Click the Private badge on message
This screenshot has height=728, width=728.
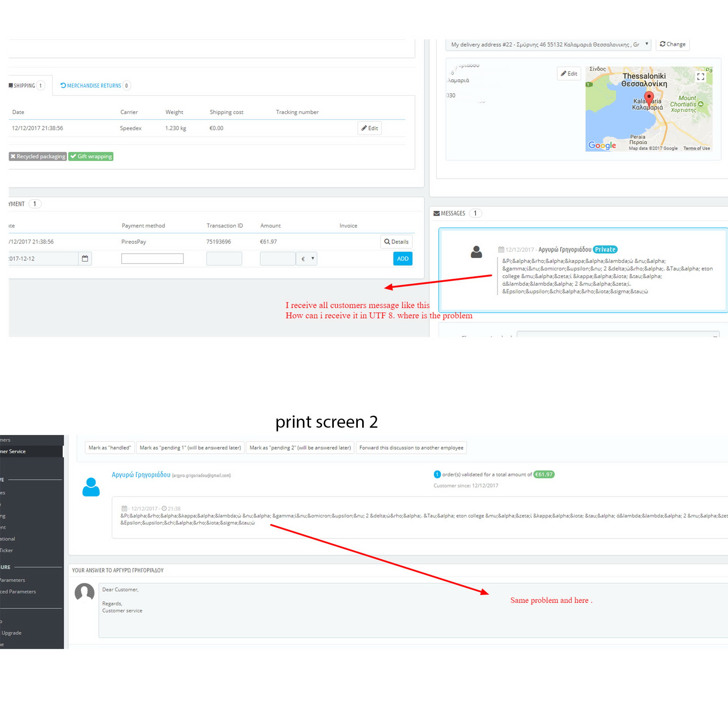click(605, 249)
